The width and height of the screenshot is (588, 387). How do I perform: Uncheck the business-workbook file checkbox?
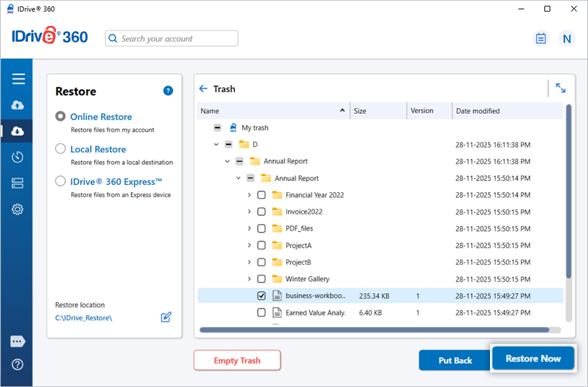click(x=261, y=296)
